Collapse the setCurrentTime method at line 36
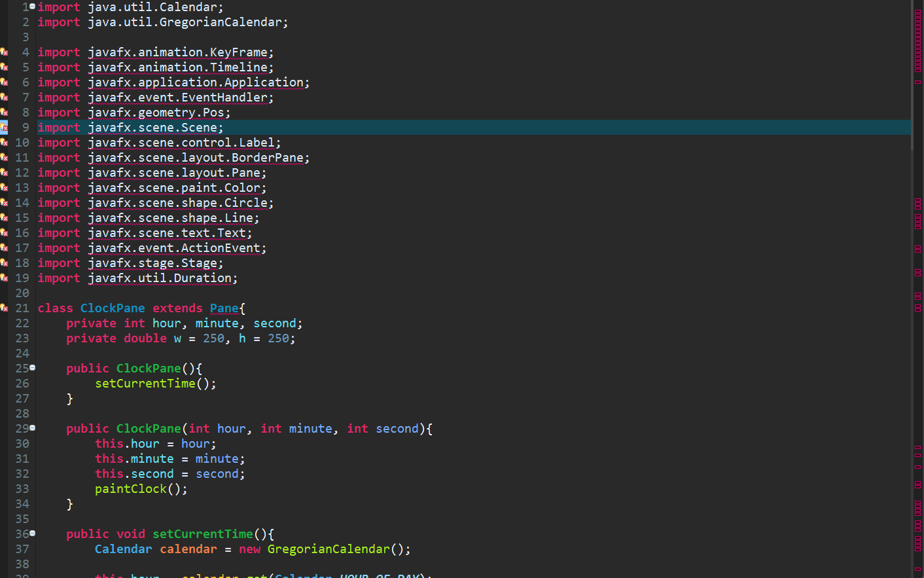Viewport: 924px width, 578px height. point(33,533)
